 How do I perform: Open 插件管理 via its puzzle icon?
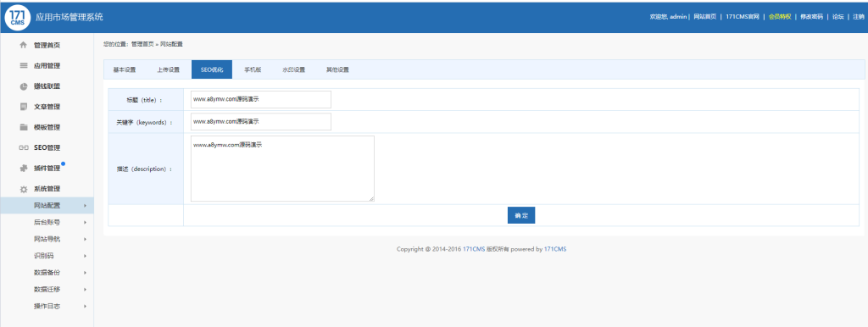(x=23, y=169)
